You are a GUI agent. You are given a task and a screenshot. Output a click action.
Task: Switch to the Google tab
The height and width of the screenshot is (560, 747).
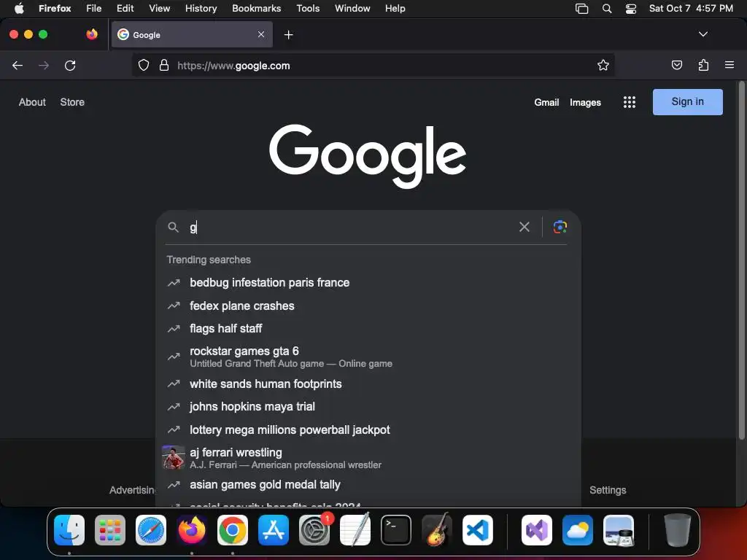pos(192,34)
